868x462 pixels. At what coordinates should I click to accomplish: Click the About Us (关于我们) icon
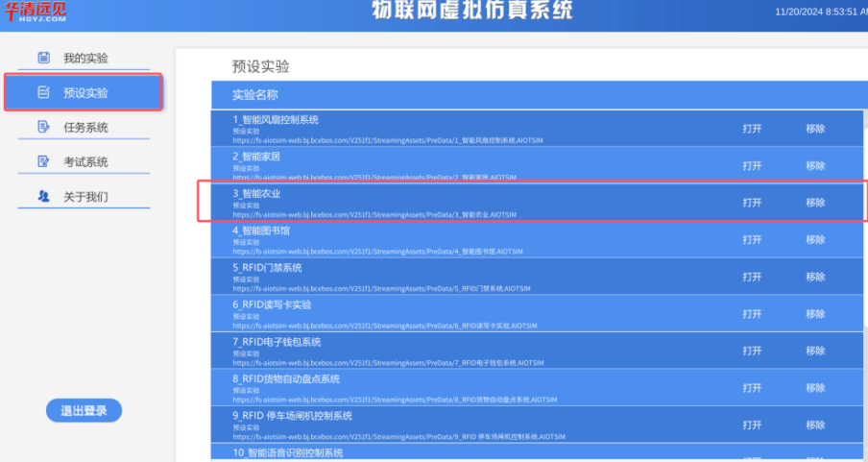pos(43,197)
